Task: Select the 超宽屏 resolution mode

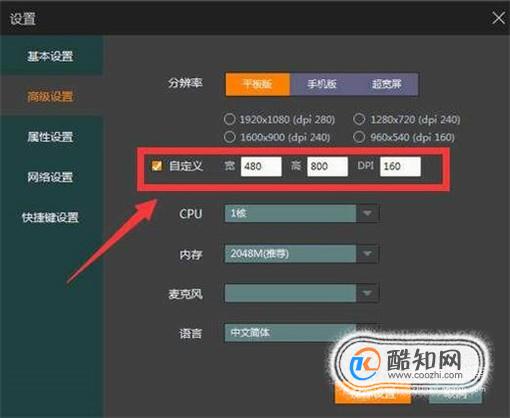Action: (x=386, y=84)
